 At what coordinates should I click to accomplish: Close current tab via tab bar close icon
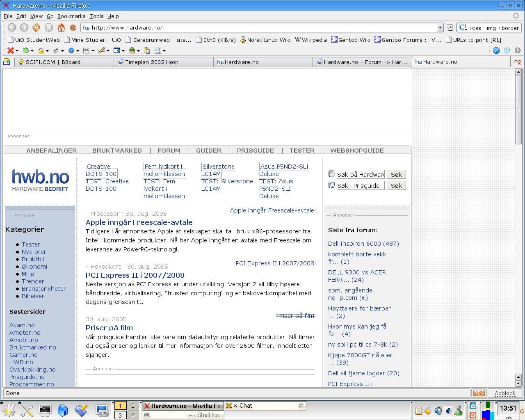click(x=518, y=62)
